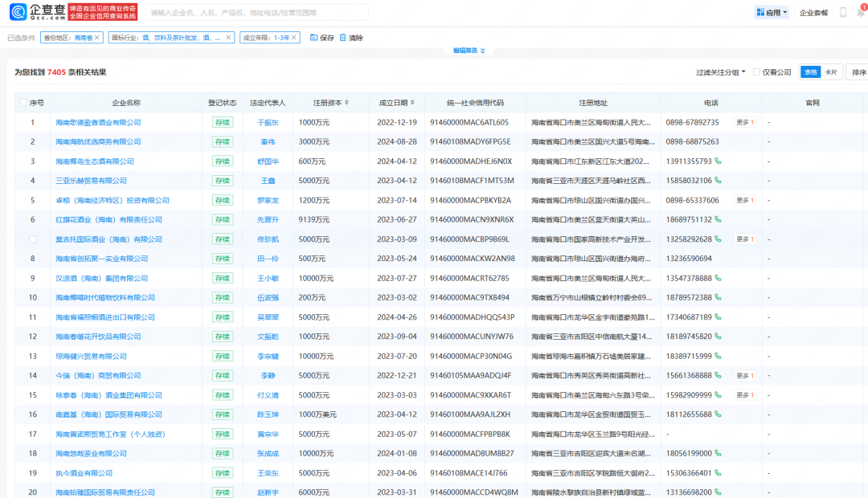Select the 表格 view tab
This screenshot has height=498, width=868.
tap(810, 72)
